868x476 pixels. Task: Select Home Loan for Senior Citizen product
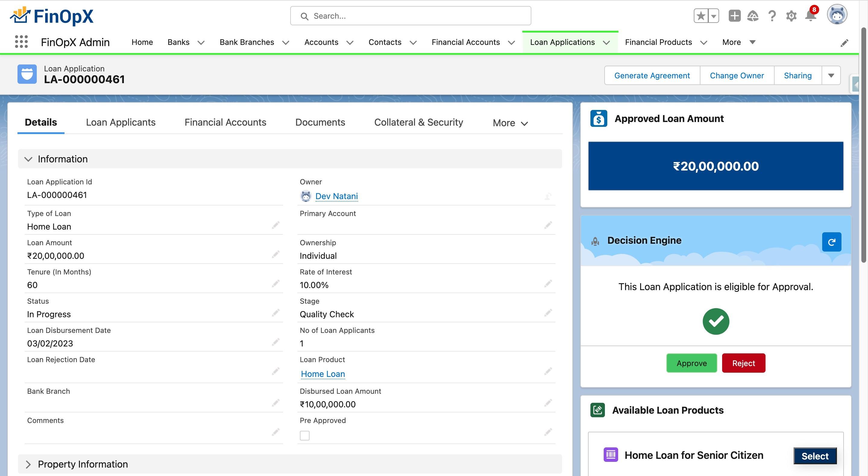pyautogui.click(x=815, y=456)
